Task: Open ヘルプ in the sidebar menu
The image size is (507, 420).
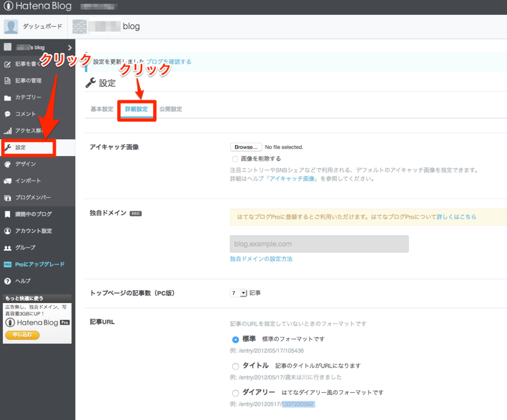Action: point(23,281)
